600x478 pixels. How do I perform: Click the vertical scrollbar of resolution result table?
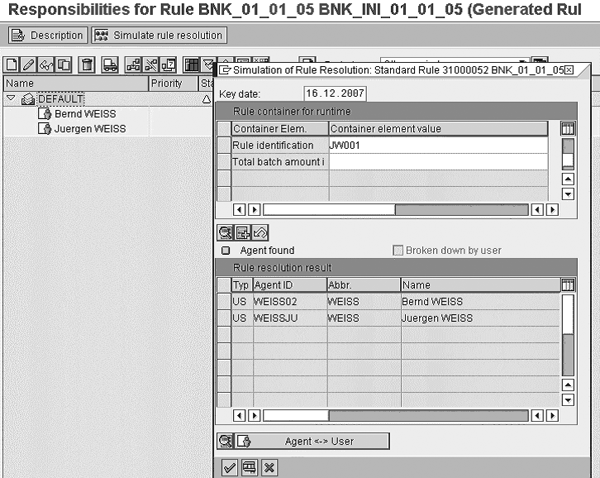point(568,335)
